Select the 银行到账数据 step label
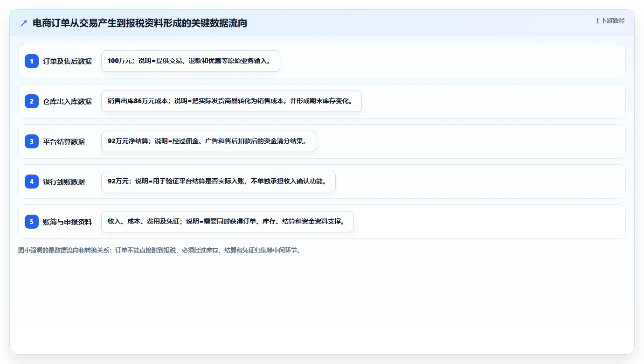This screenshot has height=364, width=644. point(64,182)
